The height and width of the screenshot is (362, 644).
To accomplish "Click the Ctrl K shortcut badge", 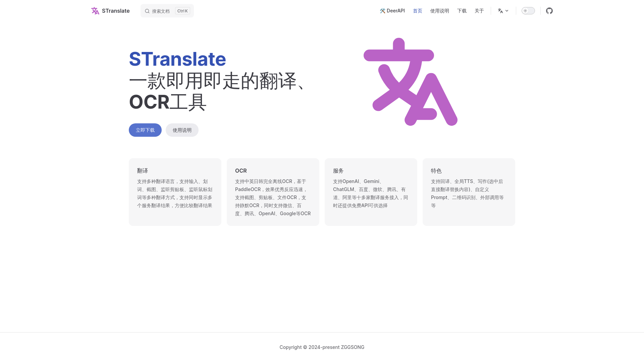I will (182, 11).
